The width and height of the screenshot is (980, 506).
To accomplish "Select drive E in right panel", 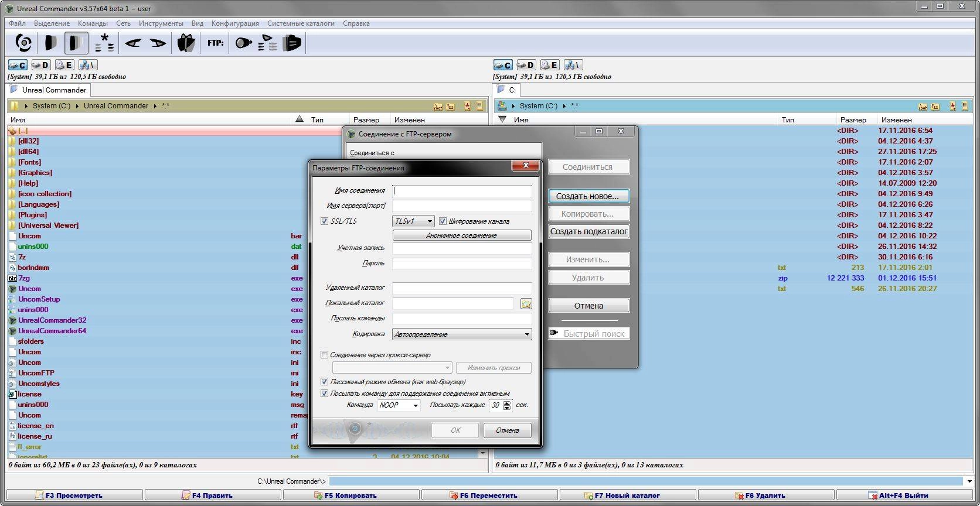I will [x=549, y=65].
